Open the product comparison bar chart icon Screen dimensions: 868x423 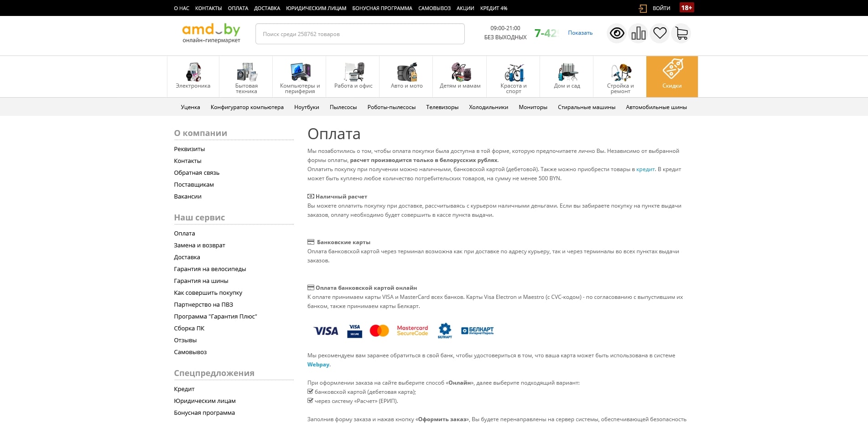point(638,33)
